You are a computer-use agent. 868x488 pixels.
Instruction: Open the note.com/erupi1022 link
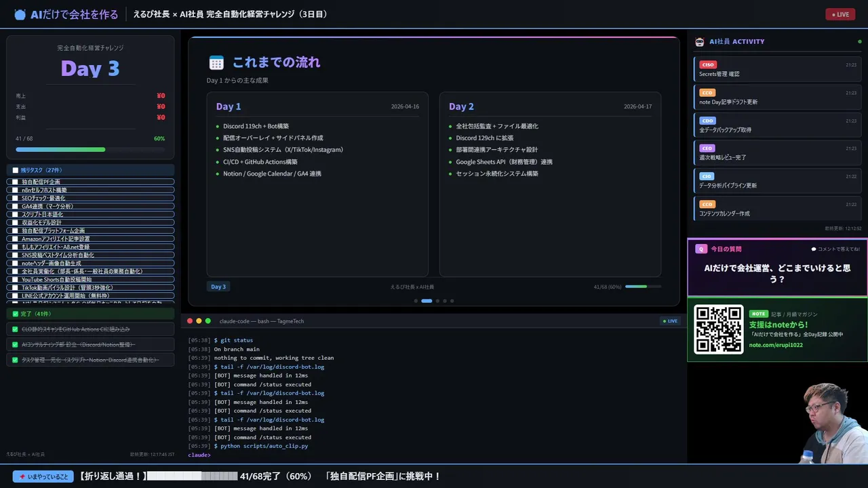click(776, 345)
